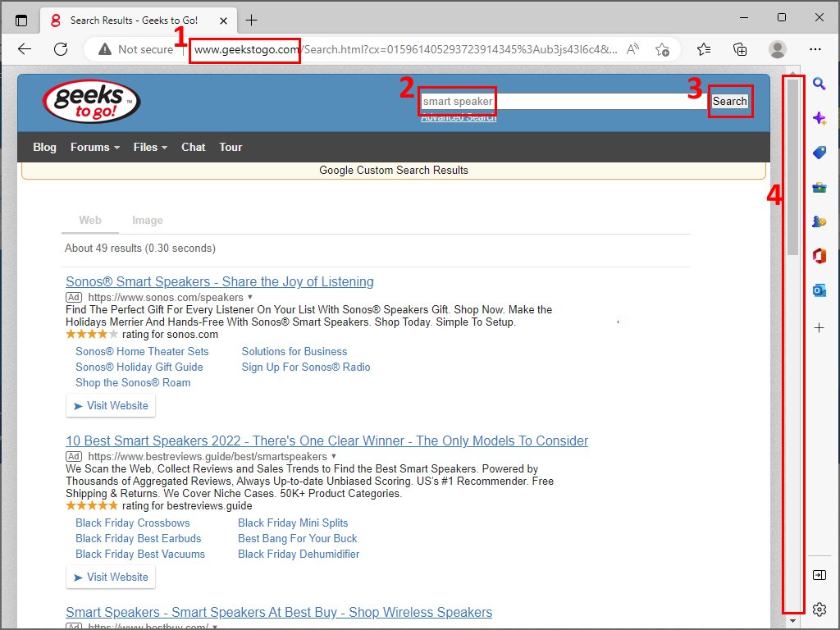Click the page vertical scrollbar thumb

[x=793, y=166]
